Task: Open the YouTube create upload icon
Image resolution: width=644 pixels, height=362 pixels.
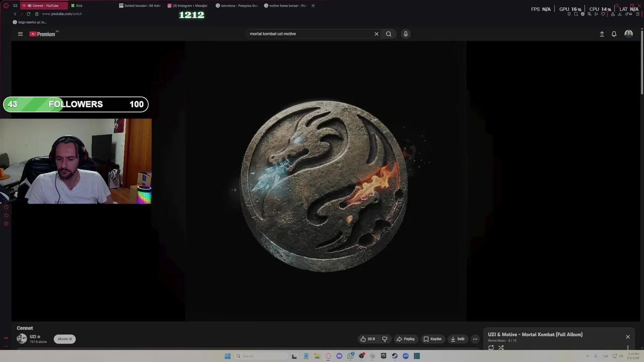Action: click(x=602, y=34)
